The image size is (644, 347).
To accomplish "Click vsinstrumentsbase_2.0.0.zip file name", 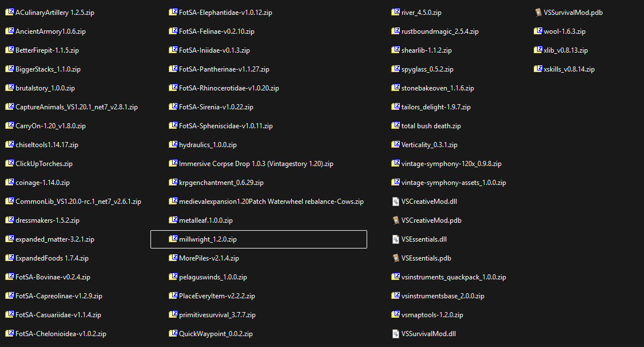I will pyautogui.click(x=443, y=296).
